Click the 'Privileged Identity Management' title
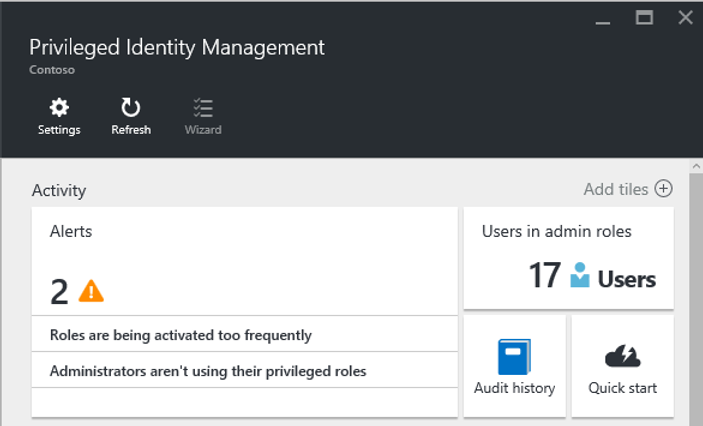This screenshot has width=703, height=426. click(x=177, y=48)
